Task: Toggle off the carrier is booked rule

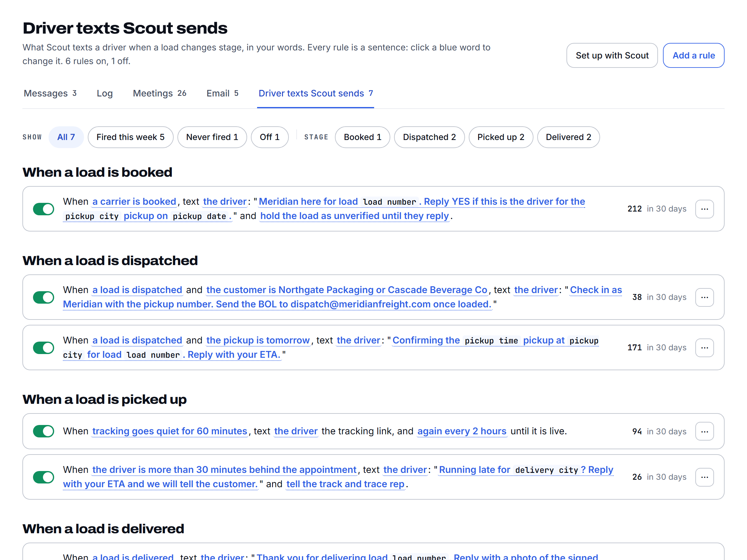Action: (x=44, y=209)
